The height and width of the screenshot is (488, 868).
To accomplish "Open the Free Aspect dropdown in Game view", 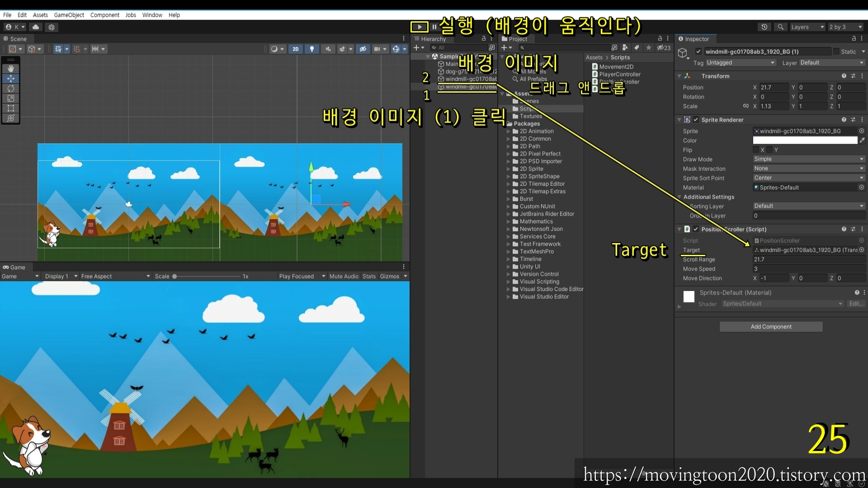I will (115, 276).
